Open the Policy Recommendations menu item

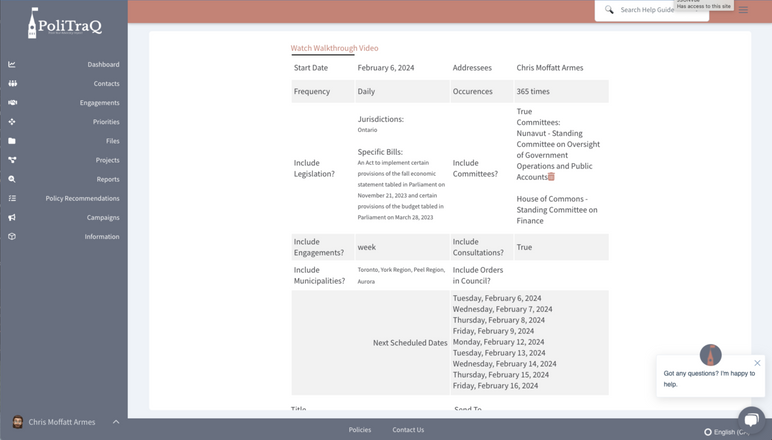click(x=82, y=198)
